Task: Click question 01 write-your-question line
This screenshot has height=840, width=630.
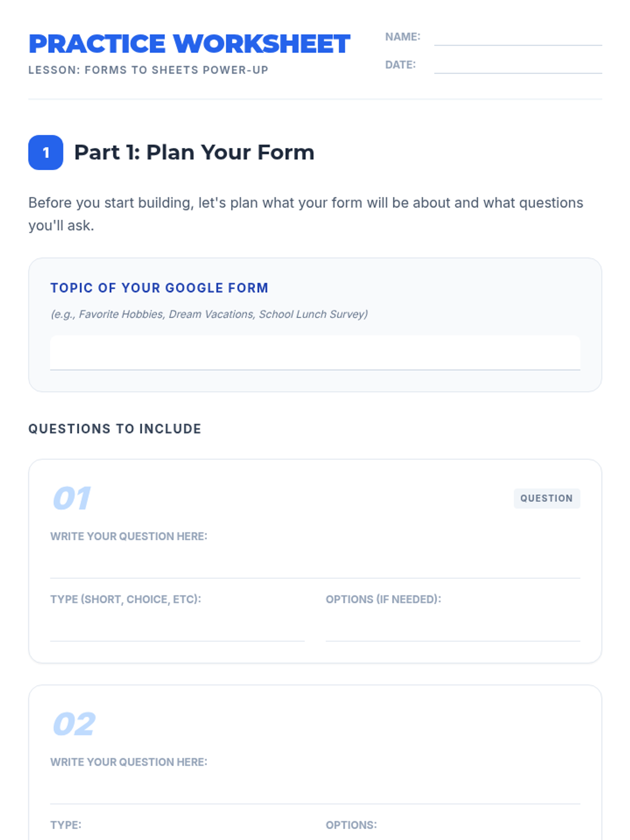Action: [315, 565]
